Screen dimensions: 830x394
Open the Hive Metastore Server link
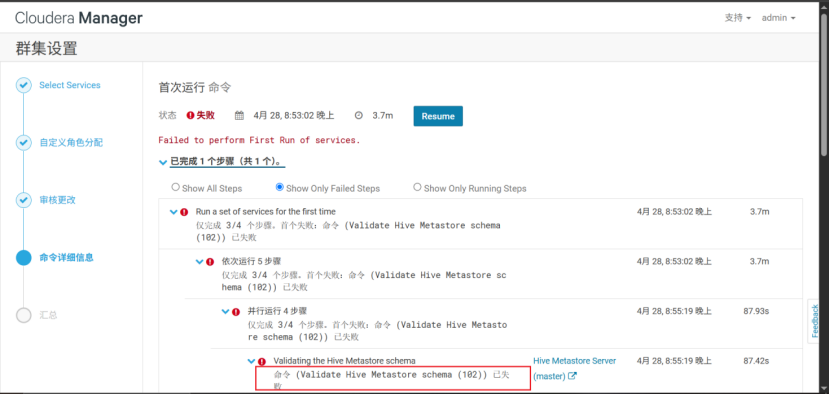pyautogui.click(x=574, y=361)
